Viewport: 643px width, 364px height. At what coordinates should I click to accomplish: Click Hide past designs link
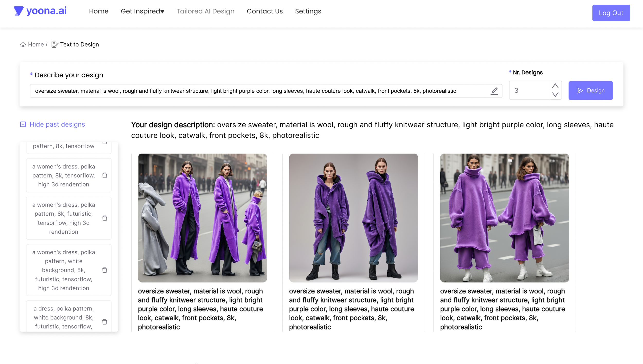coord(57,125)
